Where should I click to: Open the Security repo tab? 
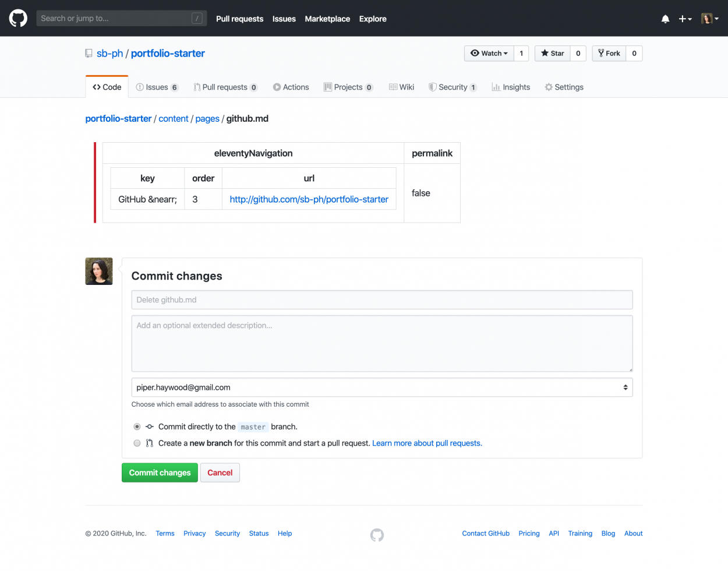click(453, 87)
